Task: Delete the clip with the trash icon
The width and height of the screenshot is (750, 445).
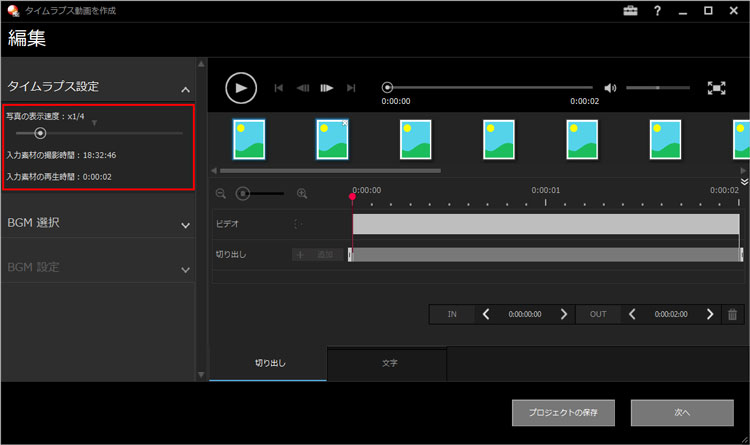Action: click(x=733, y=314)
